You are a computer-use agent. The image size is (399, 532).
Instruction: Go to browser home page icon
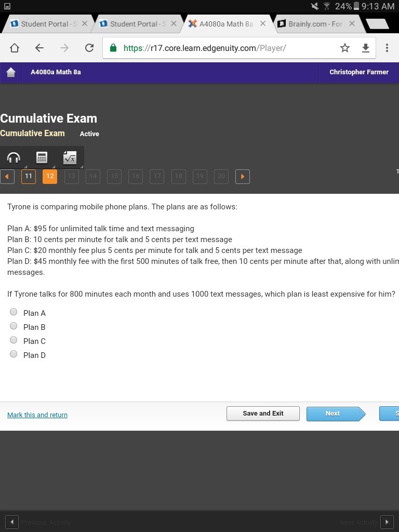(x=14, y=48)
